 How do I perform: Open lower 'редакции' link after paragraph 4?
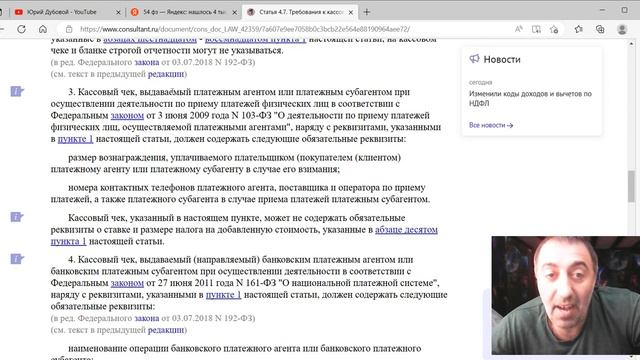tap(166, 330)
